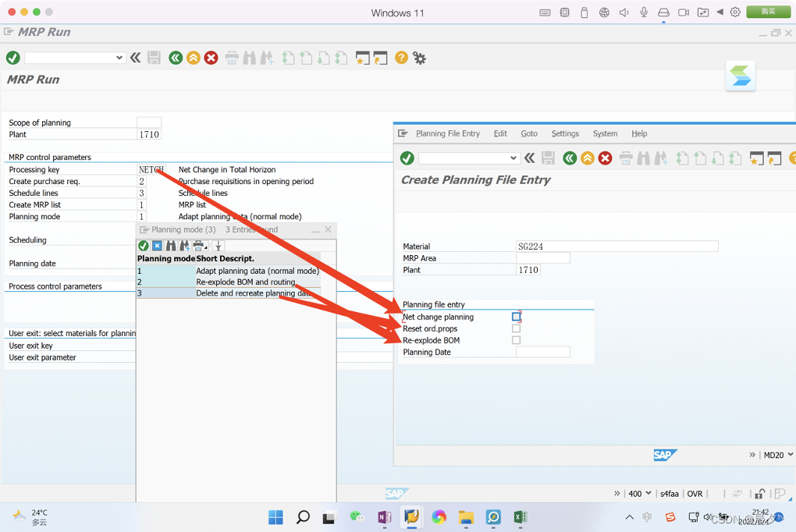The height and width of the screenshot is (532, 796).
Task: Open Help using the question mark icon
Action: (401, 58)
